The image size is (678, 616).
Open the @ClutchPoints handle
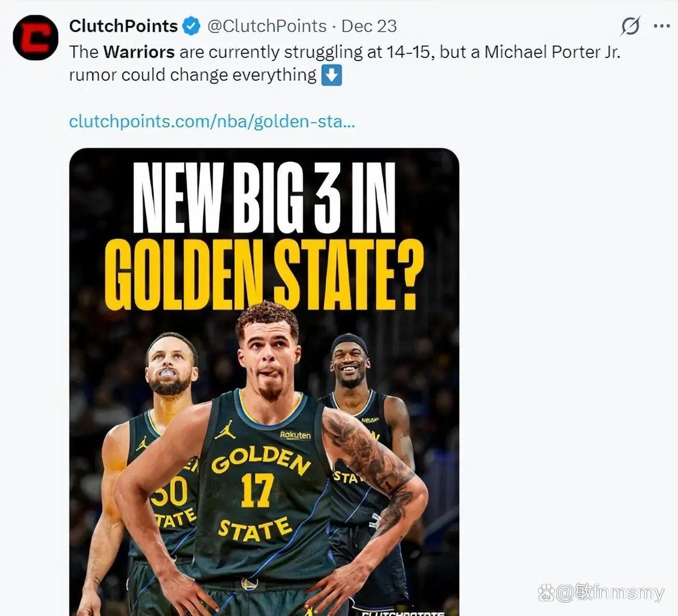[267, 26]
